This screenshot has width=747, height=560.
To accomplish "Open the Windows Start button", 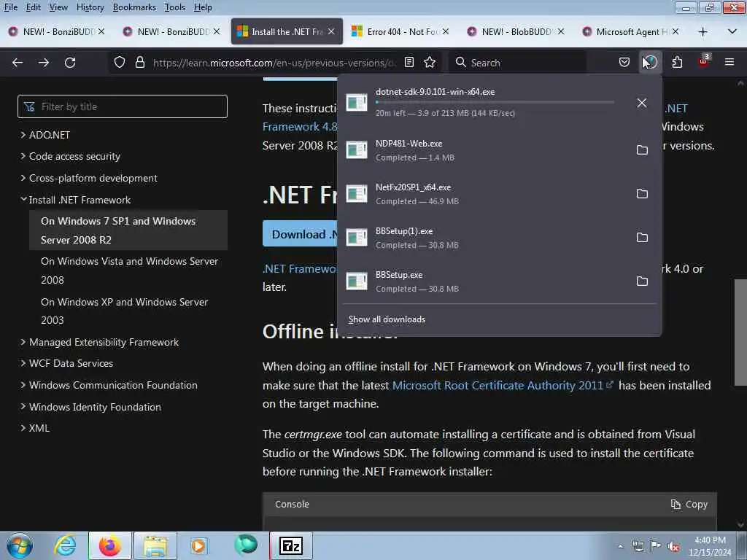I will tap(20, 545).
